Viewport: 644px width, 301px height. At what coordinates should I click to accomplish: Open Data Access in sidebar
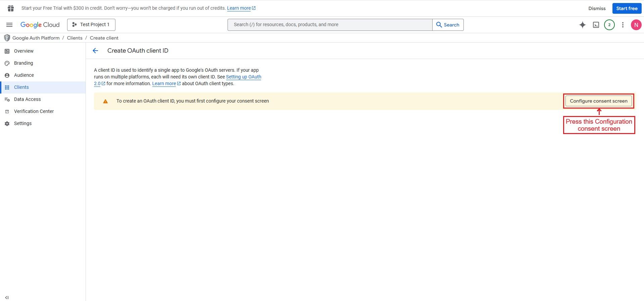pyautogui.click(x=27, y=99)
